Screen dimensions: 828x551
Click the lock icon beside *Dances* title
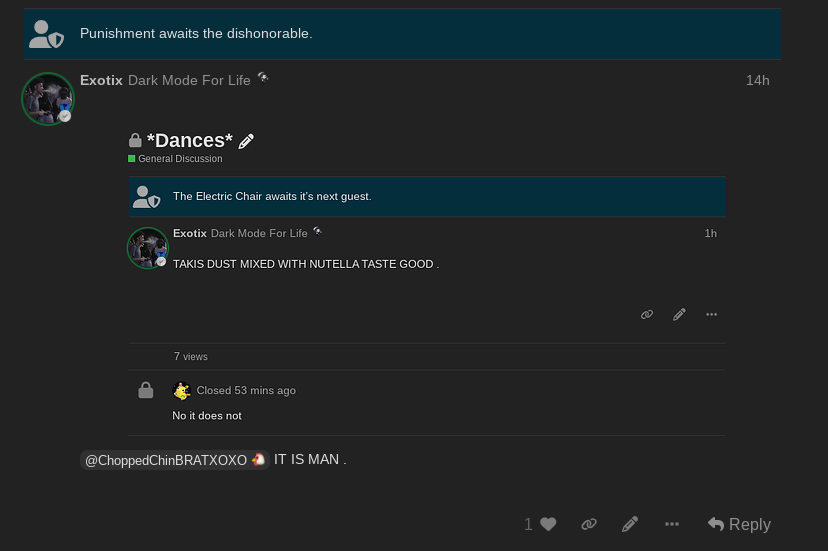[x=135, y=140]
